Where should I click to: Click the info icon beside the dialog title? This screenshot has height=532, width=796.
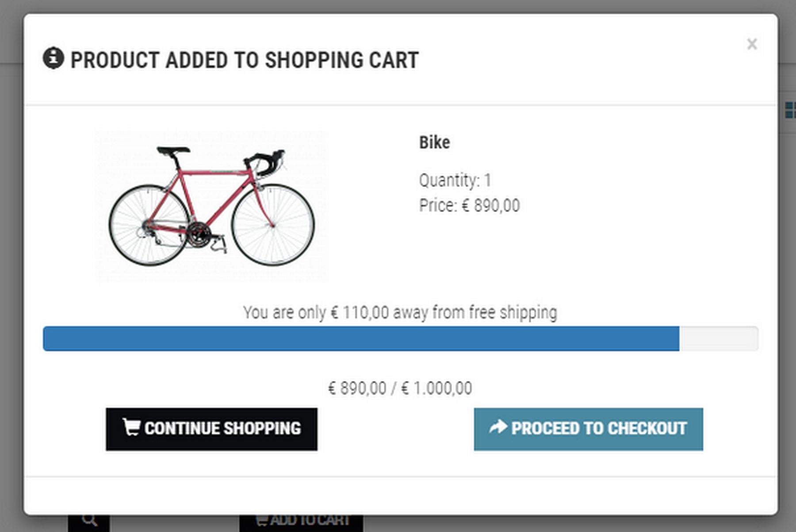53,58
